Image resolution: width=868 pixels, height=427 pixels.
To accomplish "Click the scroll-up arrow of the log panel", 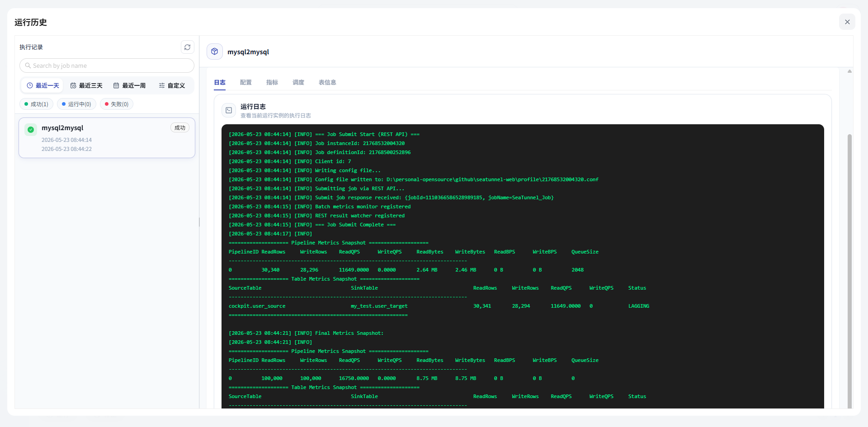I will tap(850, 71).
